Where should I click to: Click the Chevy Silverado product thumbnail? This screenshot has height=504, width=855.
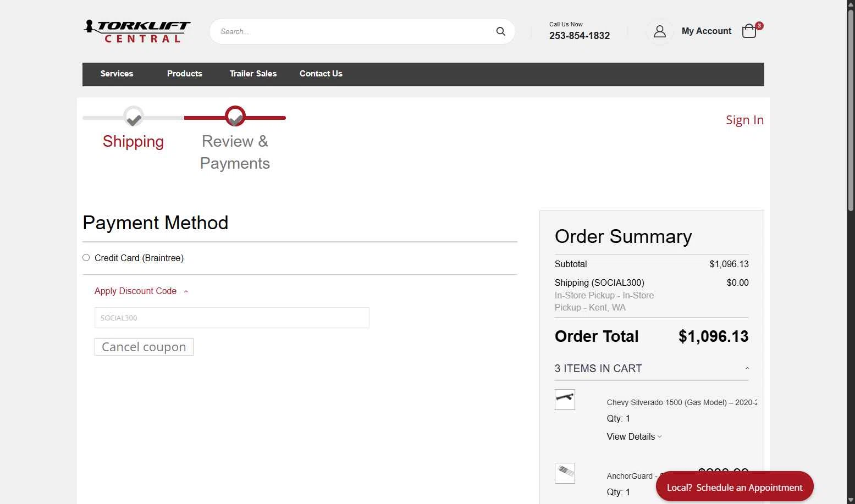pyautogui.click(x=565, y=400)
